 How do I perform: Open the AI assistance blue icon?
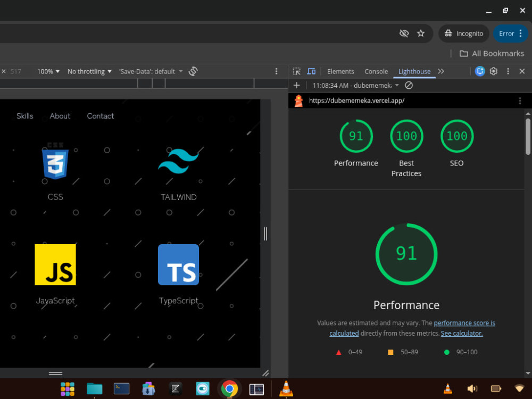[480, 71]
